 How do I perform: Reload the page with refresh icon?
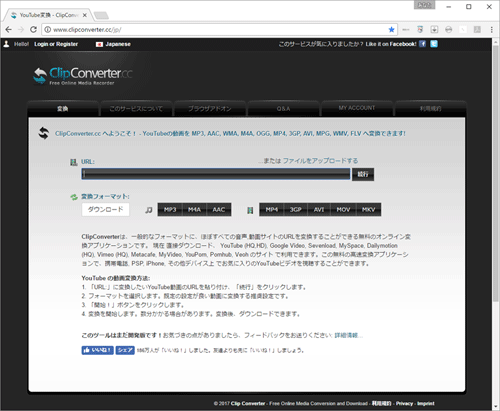click(x=33, y=30)
